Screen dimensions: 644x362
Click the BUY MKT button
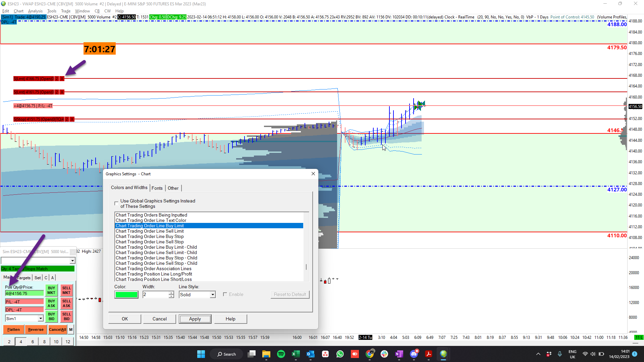(51, 290)
